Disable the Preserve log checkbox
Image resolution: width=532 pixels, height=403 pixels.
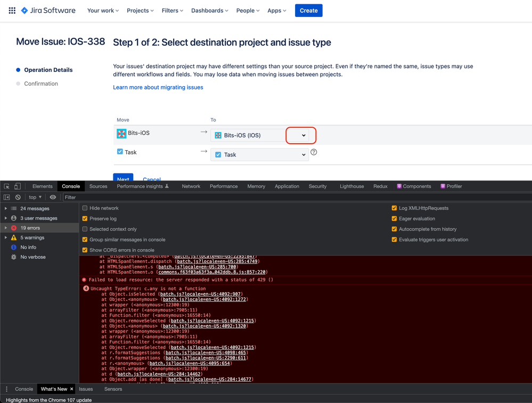(x=85, y=218)
